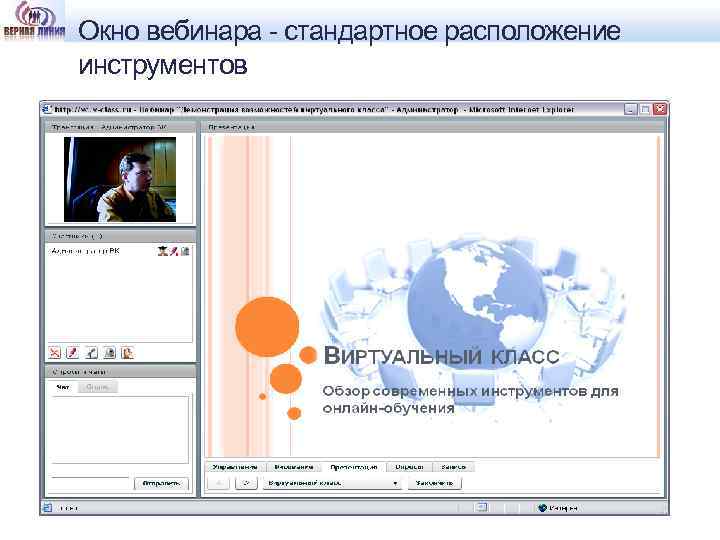Open the Опросы tab

click(409, 467)
